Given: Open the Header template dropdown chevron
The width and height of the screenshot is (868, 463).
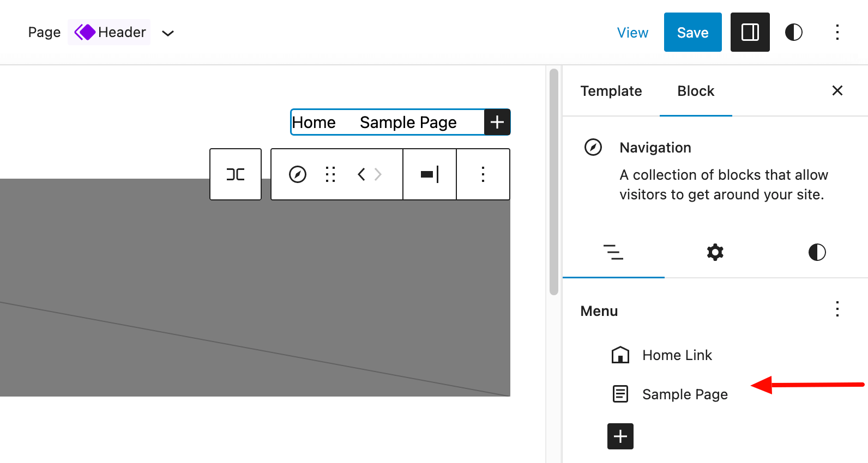Looking at the screenshot, I should tap(168, 33).
